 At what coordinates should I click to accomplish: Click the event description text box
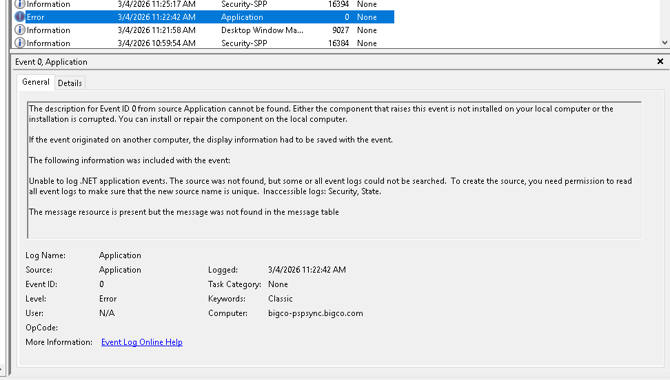[335, 170]
